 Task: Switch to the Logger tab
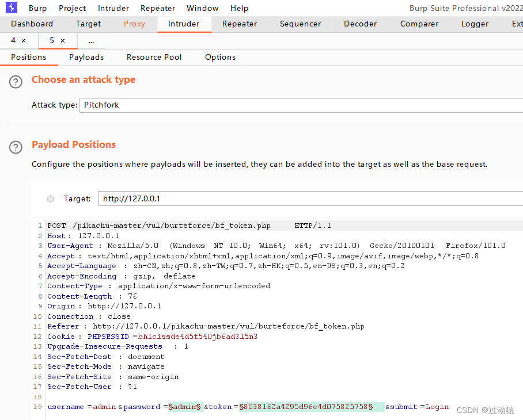coord(475,24)
